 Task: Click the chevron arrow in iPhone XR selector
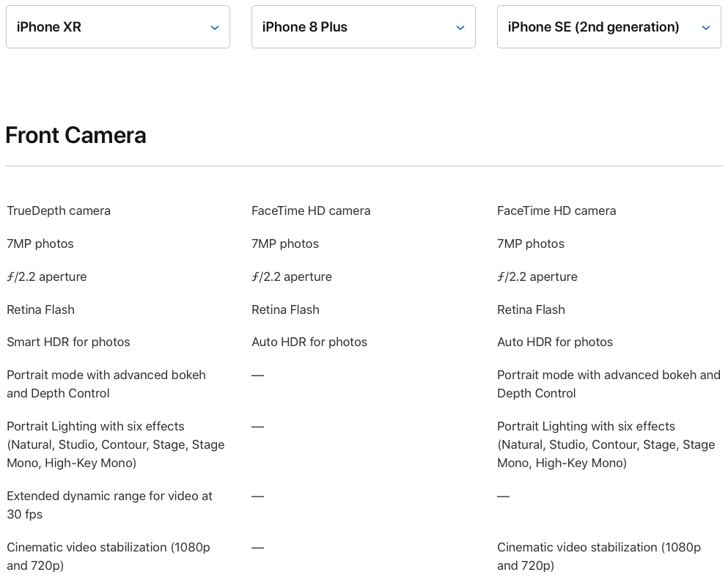click(215, 28)
